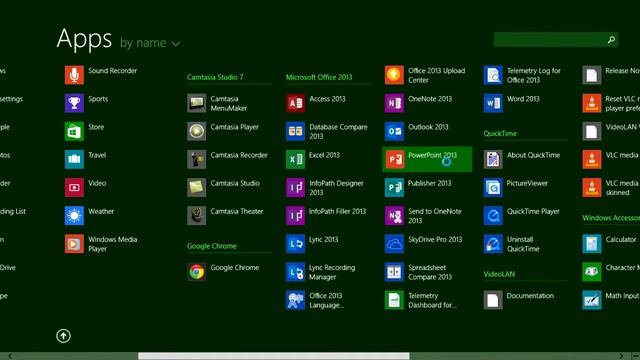Open the Camtasia MenuMaker icon

[x=197, y=103]
